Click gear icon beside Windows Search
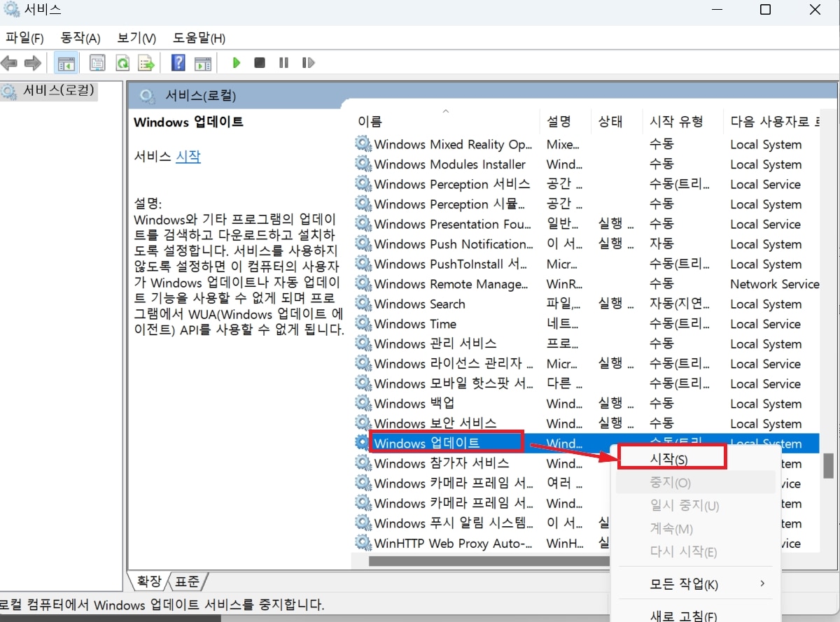The image size is (840, 622). coord(363,304)
